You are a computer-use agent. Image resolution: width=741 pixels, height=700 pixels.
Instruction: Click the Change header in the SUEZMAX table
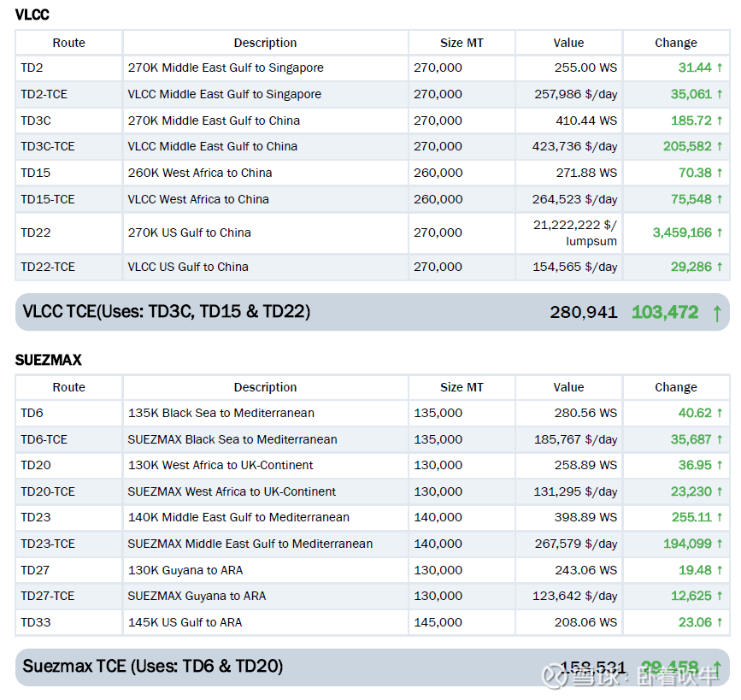click(675, 387)
